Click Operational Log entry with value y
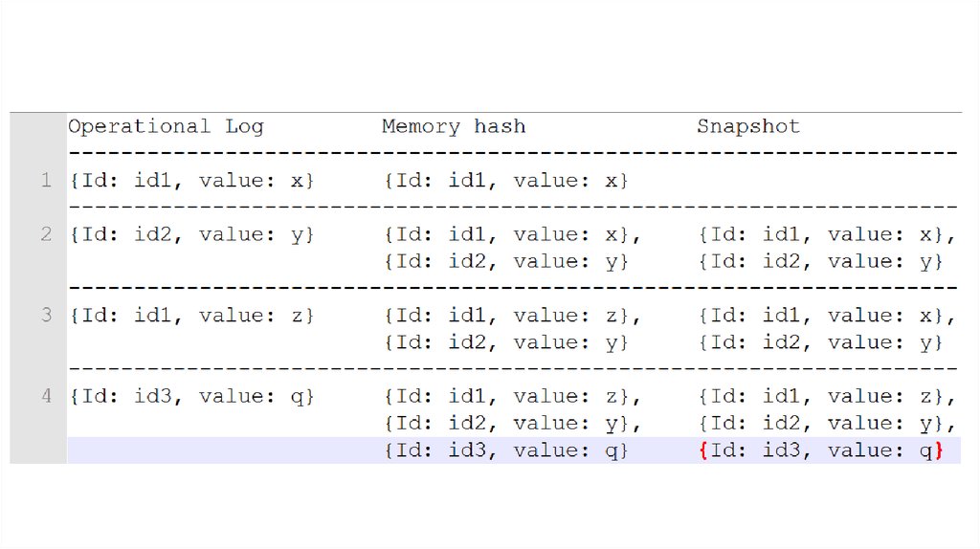Image resolution: width=980 pixels, height=549 pixels. point(191,234)
